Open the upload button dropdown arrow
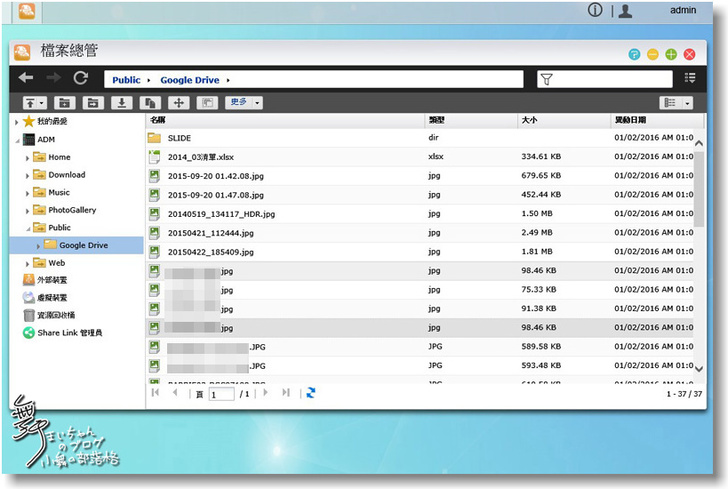 (x=42, y=103)
